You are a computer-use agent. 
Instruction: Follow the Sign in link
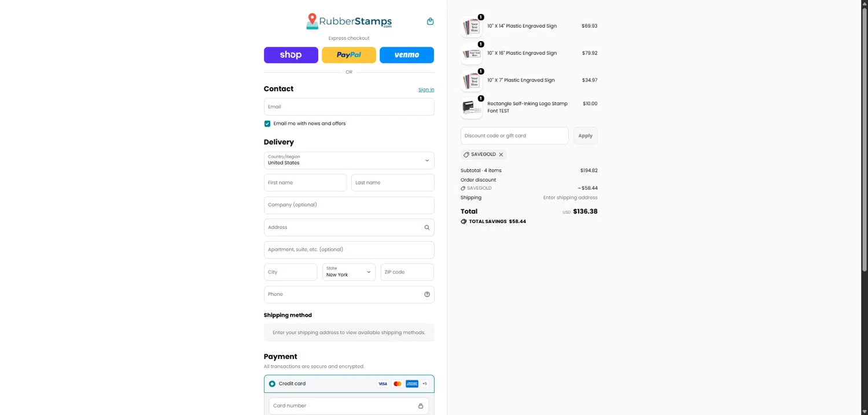[426, 90]
